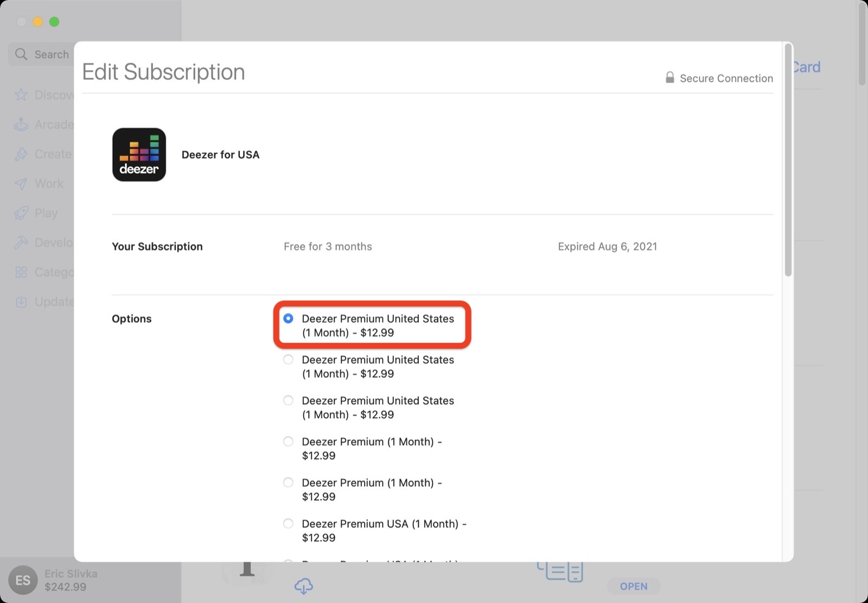Open Work via the paper plane icon

(x=21, y=184)
